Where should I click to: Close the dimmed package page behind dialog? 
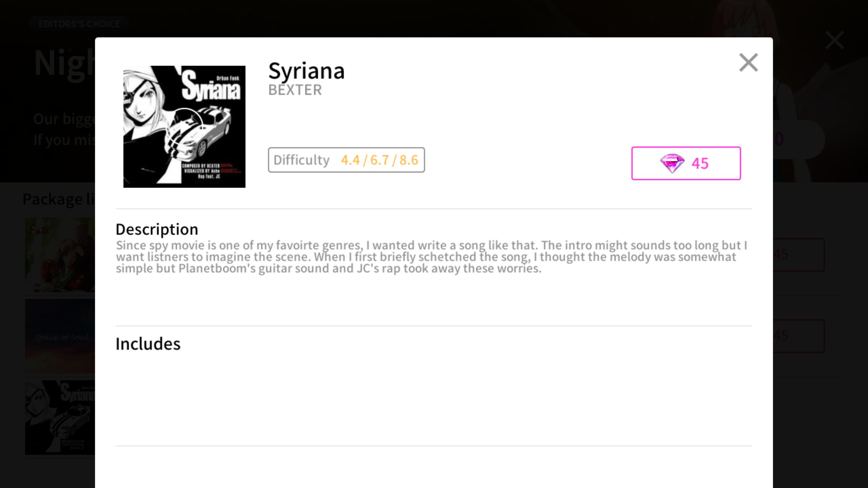click(834, 40)
